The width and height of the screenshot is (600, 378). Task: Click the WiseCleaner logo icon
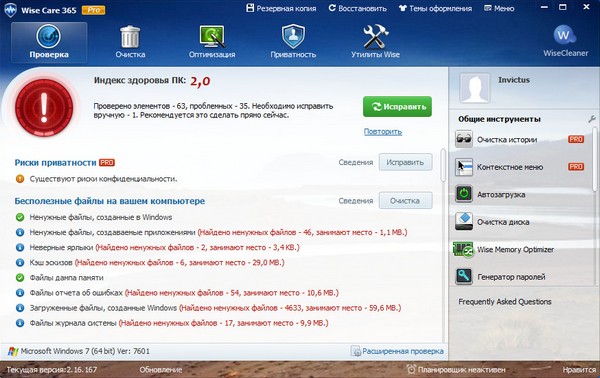click(565, 36)
